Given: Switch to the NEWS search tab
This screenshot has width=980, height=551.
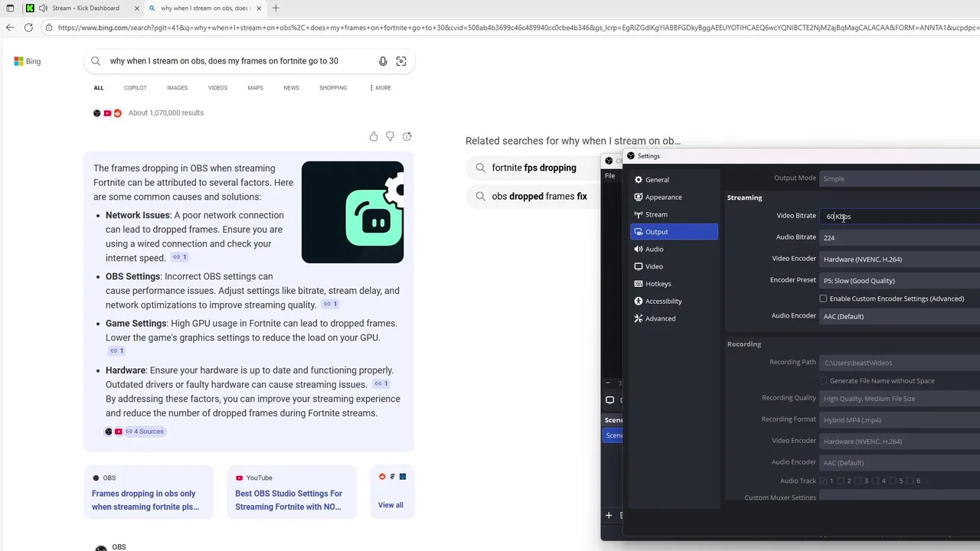Looking at the screenshot, I should pos(291,88).
